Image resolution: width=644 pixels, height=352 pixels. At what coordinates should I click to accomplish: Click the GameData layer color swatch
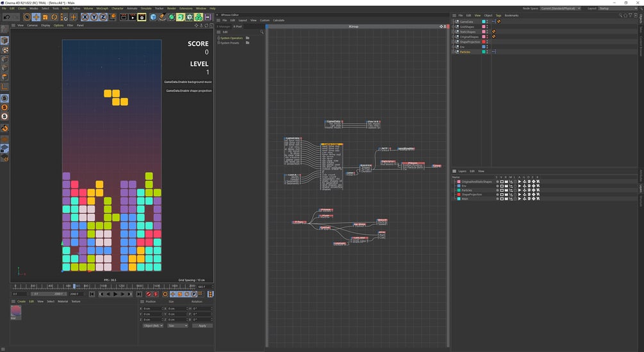pos(484,22)
